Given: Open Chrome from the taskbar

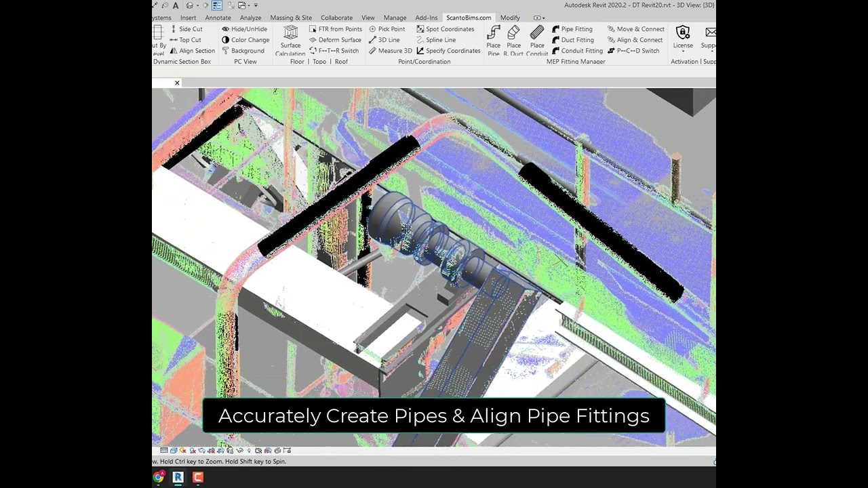Looking at the screenshot, I should tap(159, 477).
